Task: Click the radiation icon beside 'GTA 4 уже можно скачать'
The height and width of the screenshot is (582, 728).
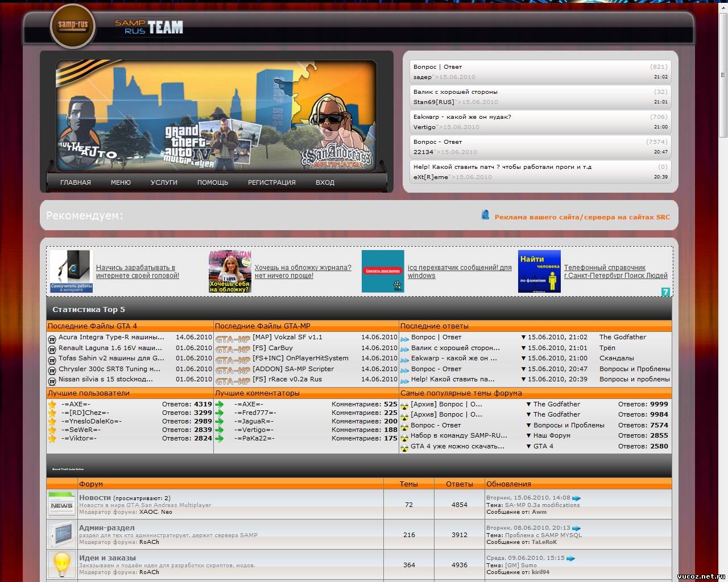Action: pyautogui.click(x=404, y=448)
